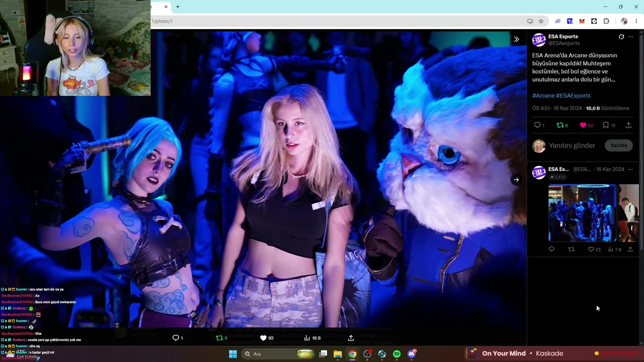Toggle like heart below the photo
Image resolution: width=644 pixels, height=362 pixels.
click(263, 338)
